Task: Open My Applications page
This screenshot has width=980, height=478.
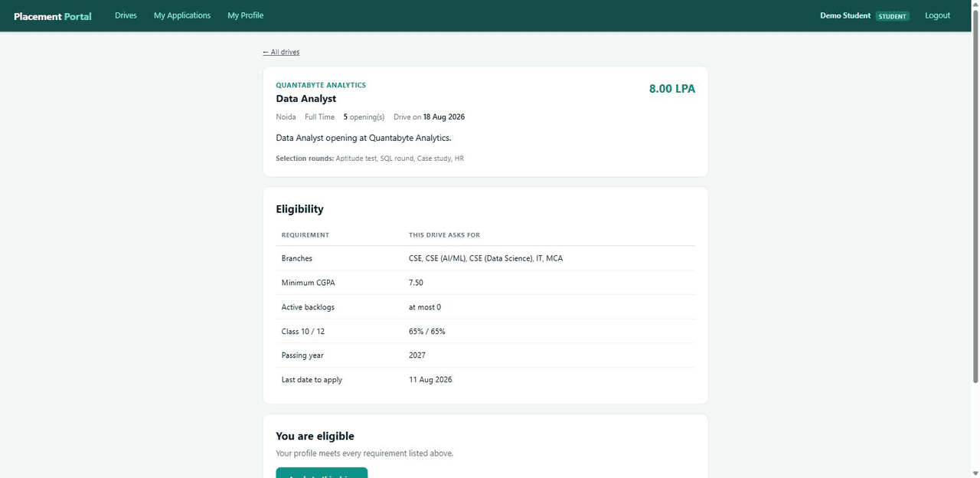Action: 182,15
